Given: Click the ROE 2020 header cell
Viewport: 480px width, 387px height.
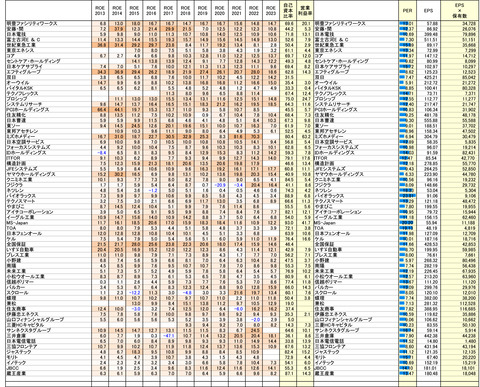Looking at the screenshot, I should point(220,10).
